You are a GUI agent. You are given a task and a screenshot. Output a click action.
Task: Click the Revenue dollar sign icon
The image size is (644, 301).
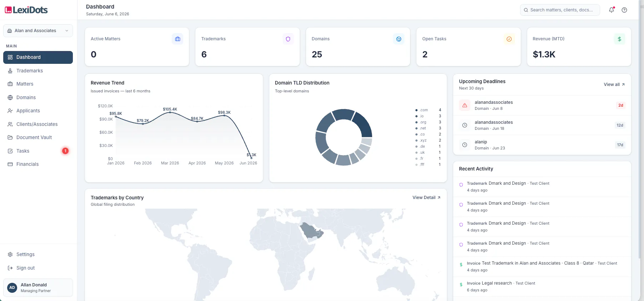pyautogui.click(x=619, y=39)
